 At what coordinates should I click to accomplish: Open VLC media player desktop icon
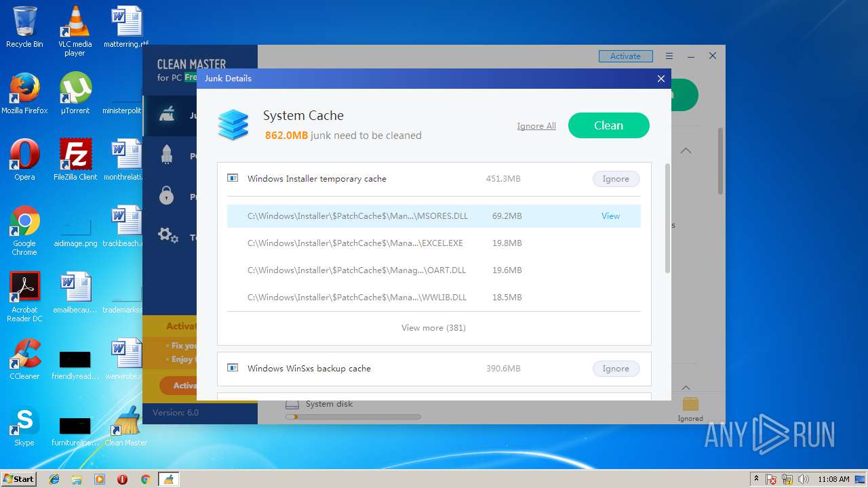pyautogui.click(x=75, y=22)
